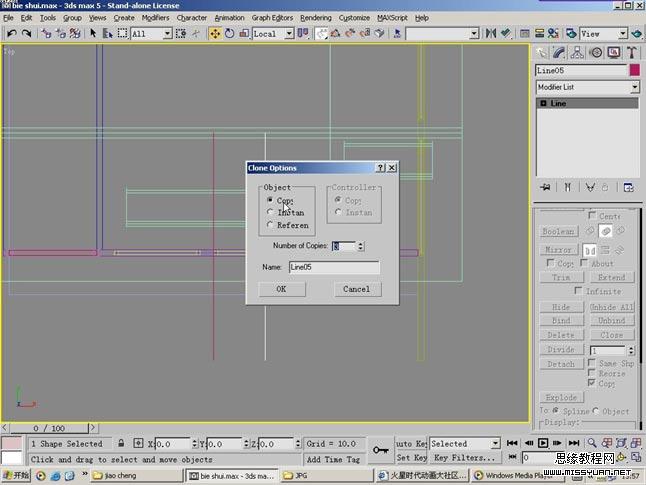Click the Detach button

(x=561, y=364)
